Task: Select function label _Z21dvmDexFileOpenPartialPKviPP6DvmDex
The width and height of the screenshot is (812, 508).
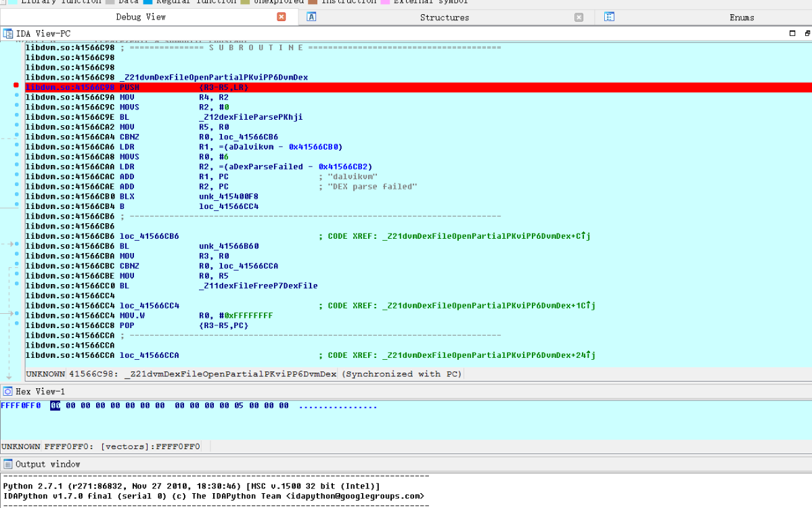Action: click(x=213, y=78)
